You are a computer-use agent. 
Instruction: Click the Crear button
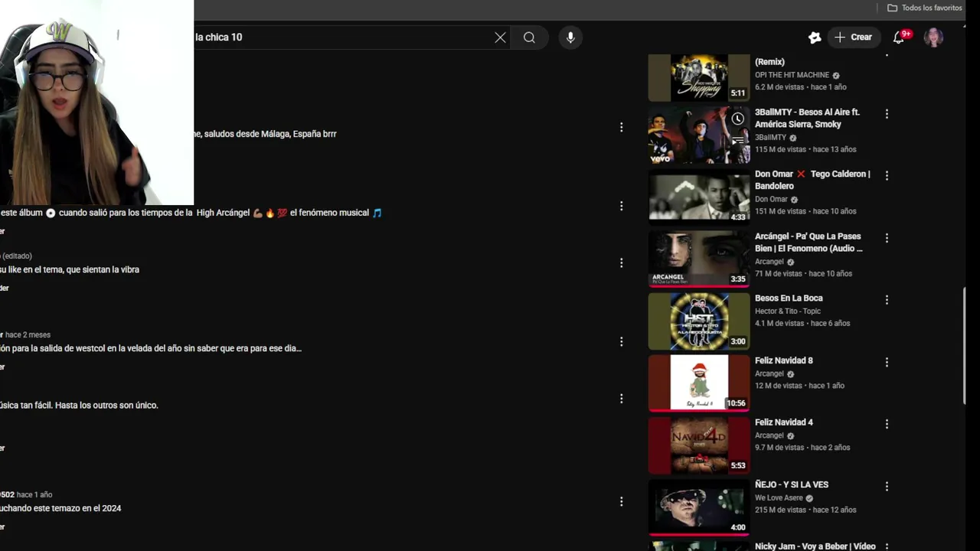pos(854,37)
